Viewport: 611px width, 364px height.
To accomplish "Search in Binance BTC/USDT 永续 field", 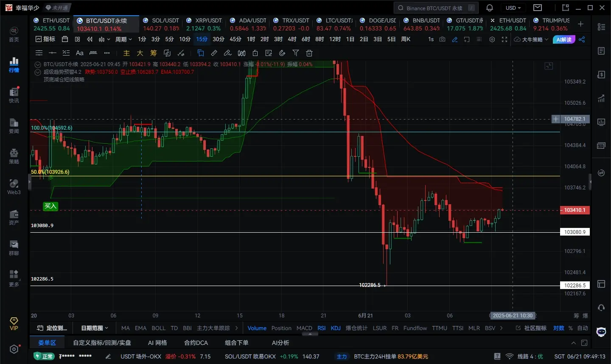I will (x=436, y=8).
